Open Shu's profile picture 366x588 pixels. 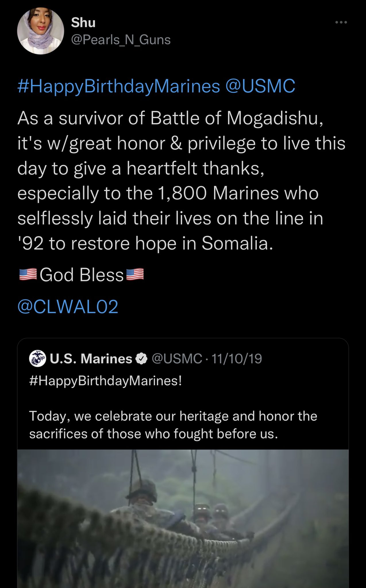41,31
